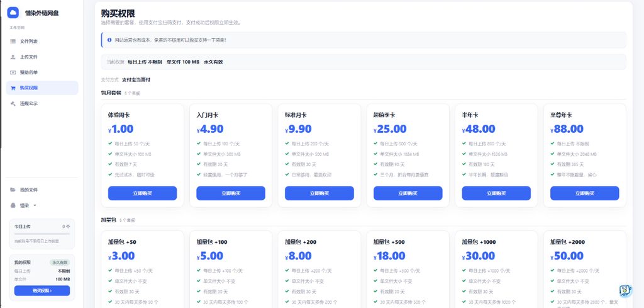Buy the 入门月卡 plan with 立即购买

(x=231, y=193)
